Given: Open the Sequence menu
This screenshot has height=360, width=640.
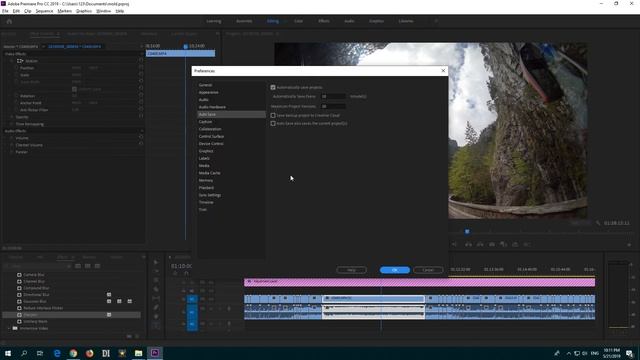Looking at the screenshot, I should click(x=44, y=11).
